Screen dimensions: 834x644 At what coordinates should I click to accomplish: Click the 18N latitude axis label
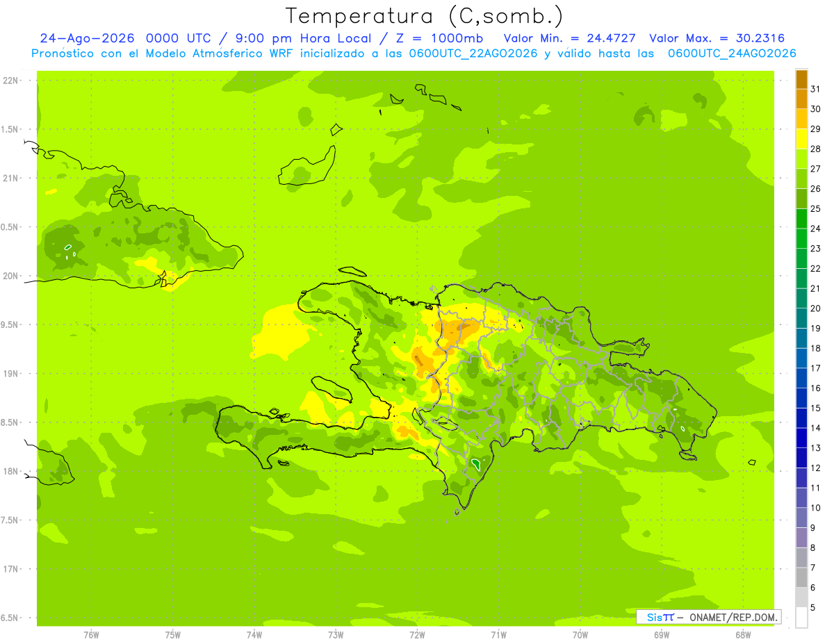pyautogui.click(x=11, y=471)
